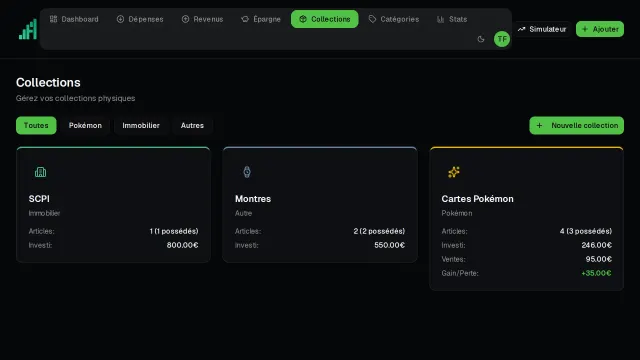Click "Gérez vos collections physiques" subtitle
Image resolution: width=640 pixels, height=360 pixels.
point(76,98)
